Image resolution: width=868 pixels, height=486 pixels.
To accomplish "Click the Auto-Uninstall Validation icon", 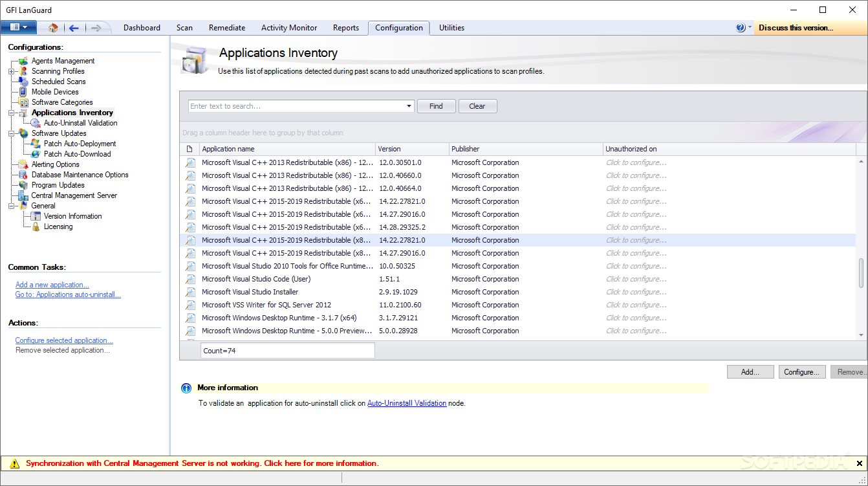I will pos(36,123).
